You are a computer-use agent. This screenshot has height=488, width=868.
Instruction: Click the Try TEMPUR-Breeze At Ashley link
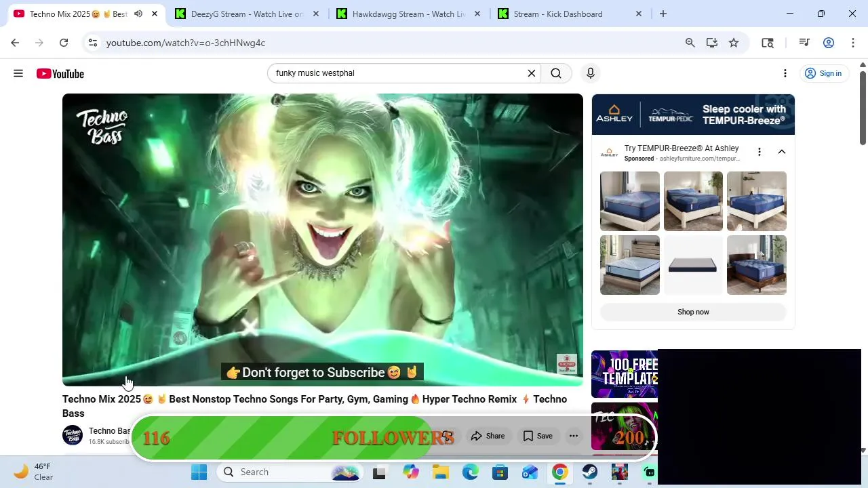(x=682, y=148)
